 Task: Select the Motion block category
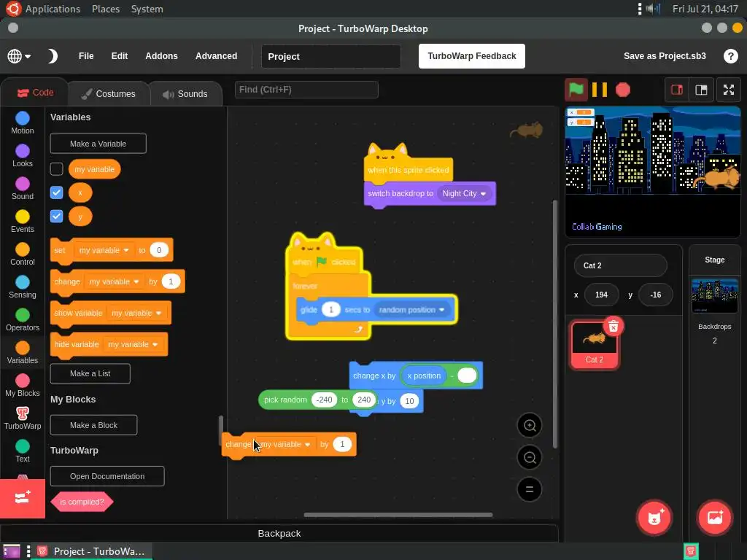(x=23, y=122)
